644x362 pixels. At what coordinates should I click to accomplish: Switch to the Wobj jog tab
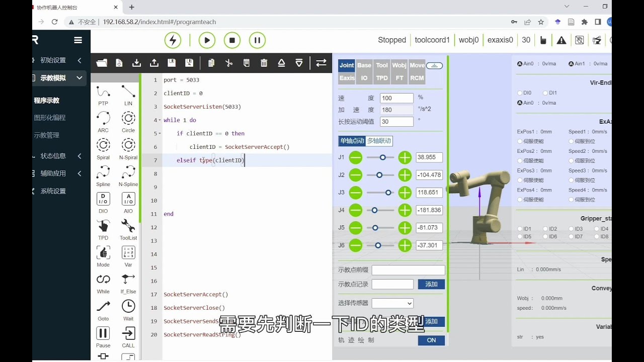[399, 65]
